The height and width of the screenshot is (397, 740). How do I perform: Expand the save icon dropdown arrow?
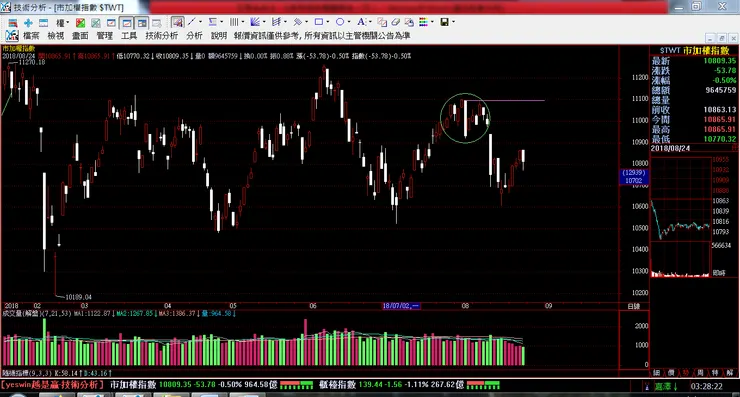click(x=453, y=22)
